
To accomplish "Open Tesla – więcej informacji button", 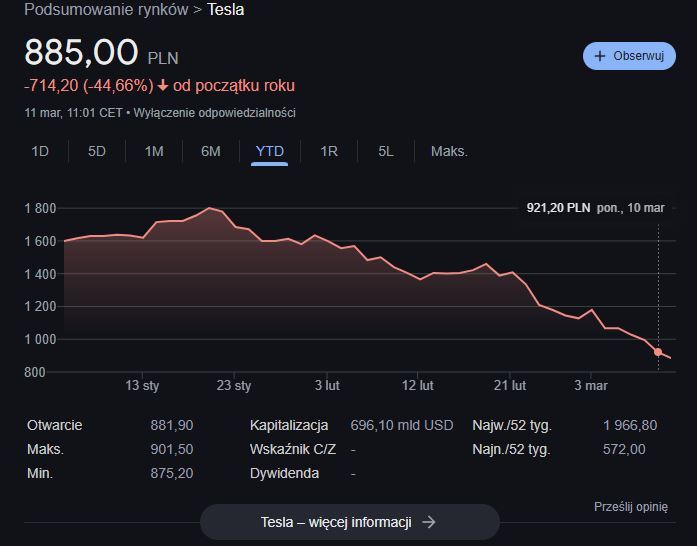I will click(x=349, y=522).
